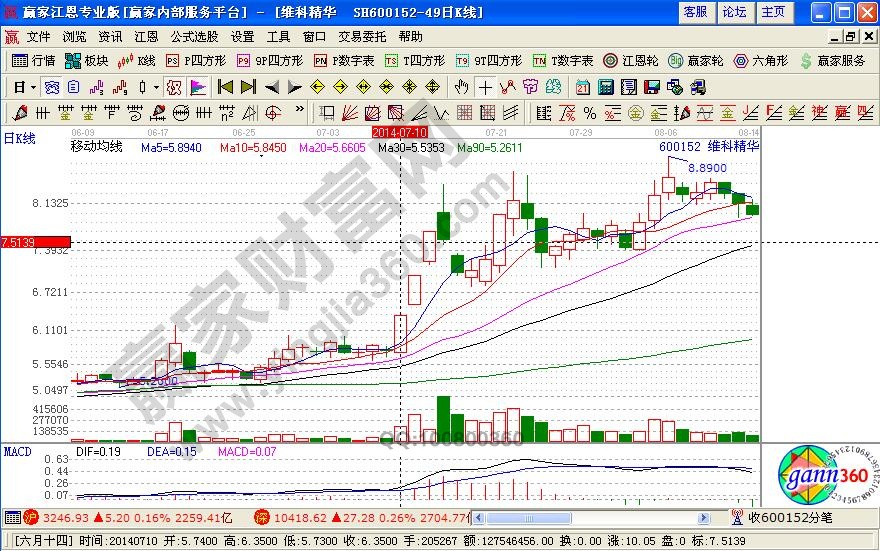Switch to K线 candlestick chart

point(138,60)
